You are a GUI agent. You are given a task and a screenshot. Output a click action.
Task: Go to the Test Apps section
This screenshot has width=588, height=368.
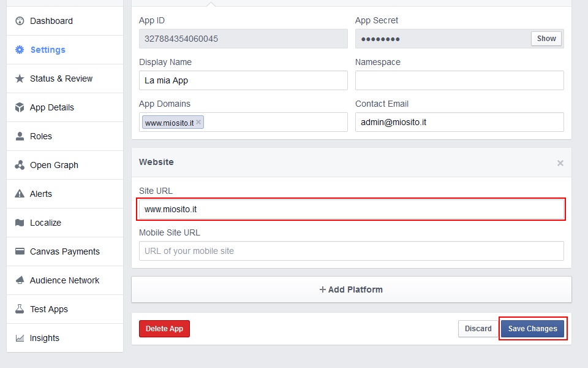(49, 309)
